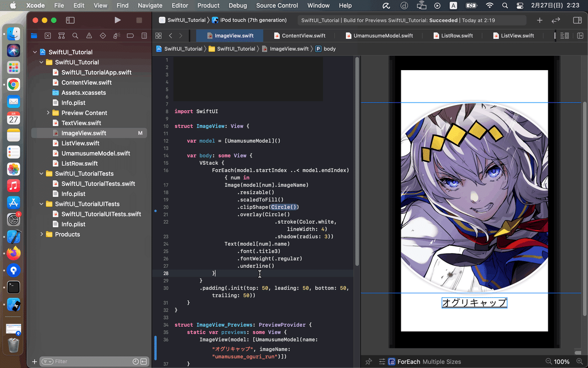Collapse the SwiftUI_TutorialUITests folder
Image resolution: width=588 pixels, height=368 pixels.
point(41,204)
